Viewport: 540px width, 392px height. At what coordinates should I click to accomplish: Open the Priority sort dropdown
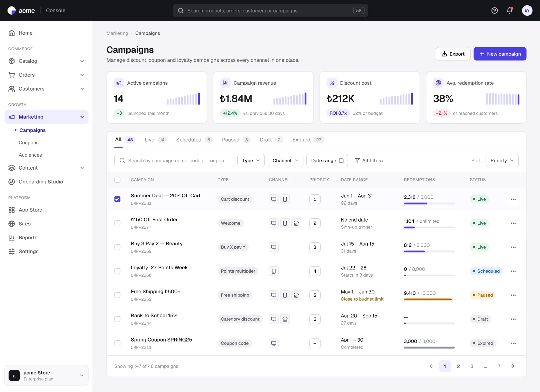pos(502,160)
